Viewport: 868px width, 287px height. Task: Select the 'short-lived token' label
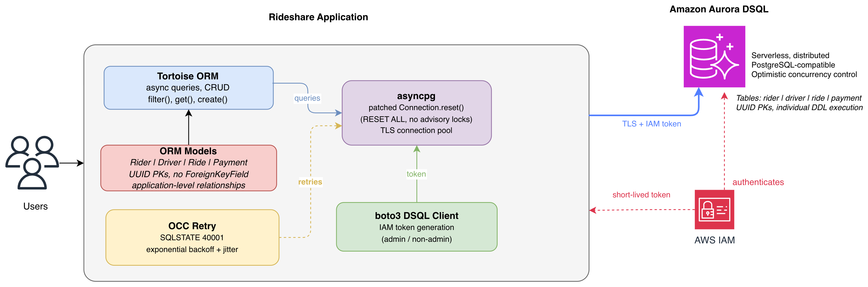coord(641,195)
